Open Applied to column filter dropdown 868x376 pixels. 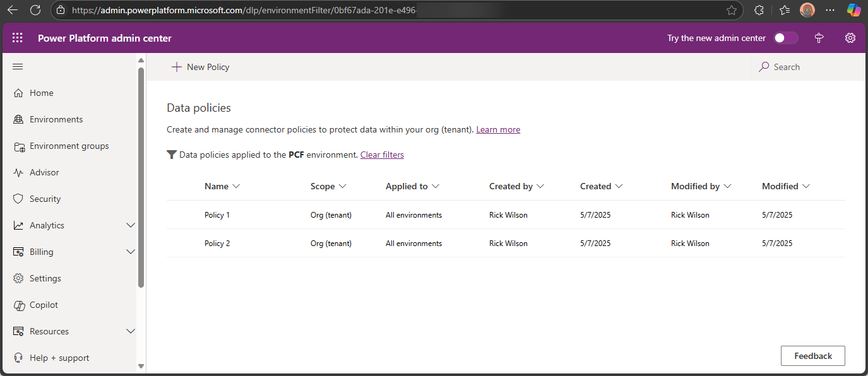point(436,186)
